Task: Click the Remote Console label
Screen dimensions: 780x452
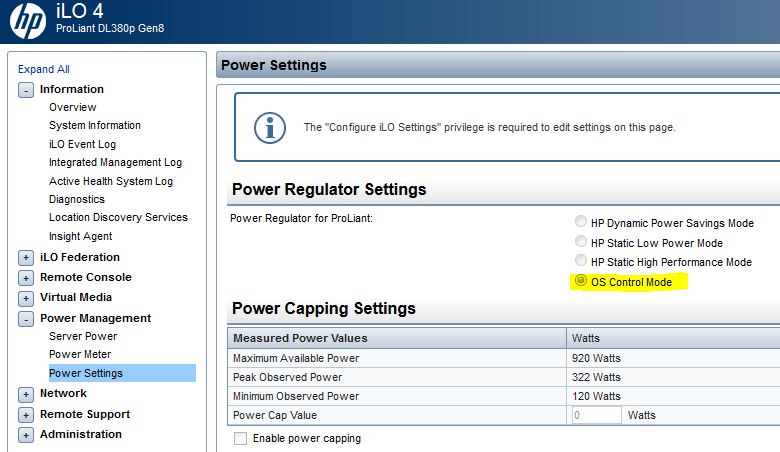Action: 86,277
